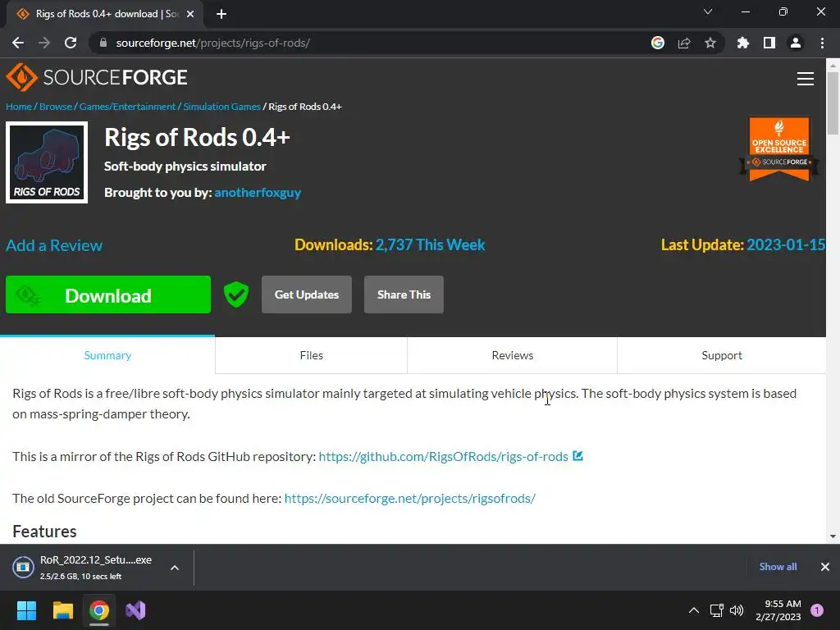Open the Google icon in address bar
Screen dimensions: 840x630
tap(658, 43)
